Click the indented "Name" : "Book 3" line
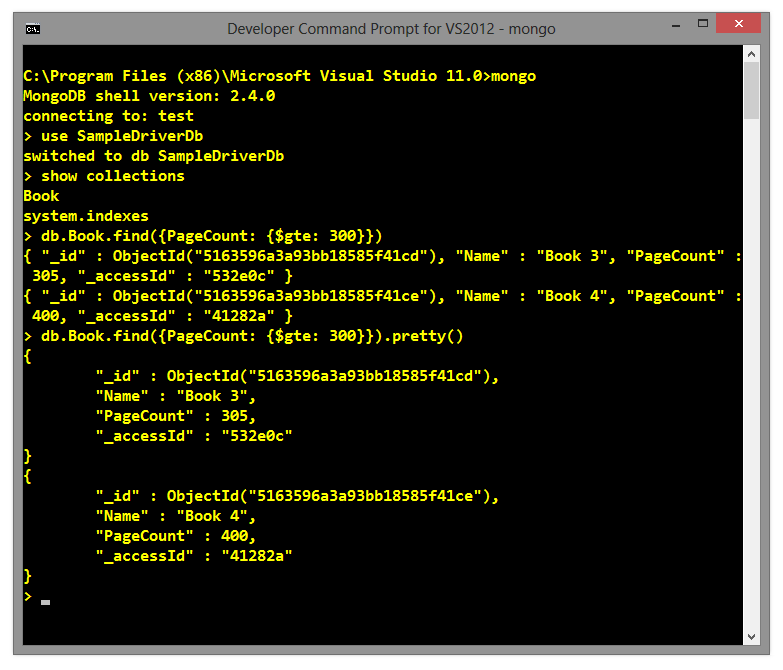 point(175,396)
